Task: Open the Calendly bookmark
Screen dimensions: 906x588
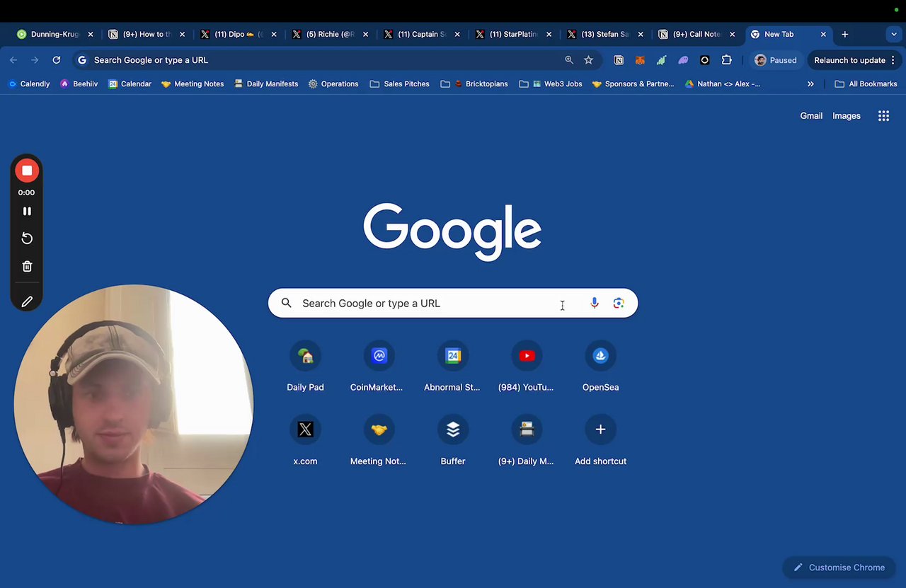Action: [28, 83]
